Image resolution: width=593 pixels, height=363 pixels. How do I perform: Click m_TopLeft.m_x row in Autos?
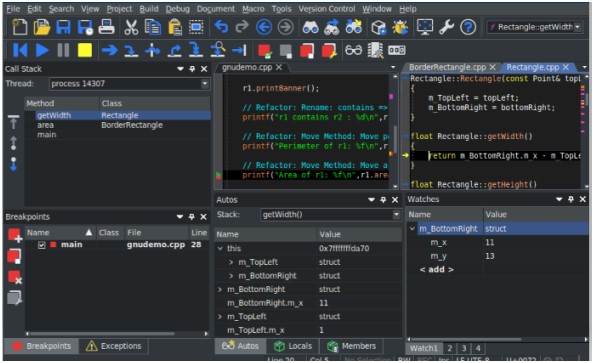308,330
